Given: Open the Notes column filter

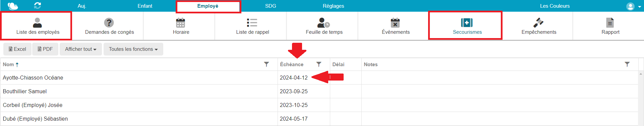Looking at the screenshot, I should click(x=627, y=64).
